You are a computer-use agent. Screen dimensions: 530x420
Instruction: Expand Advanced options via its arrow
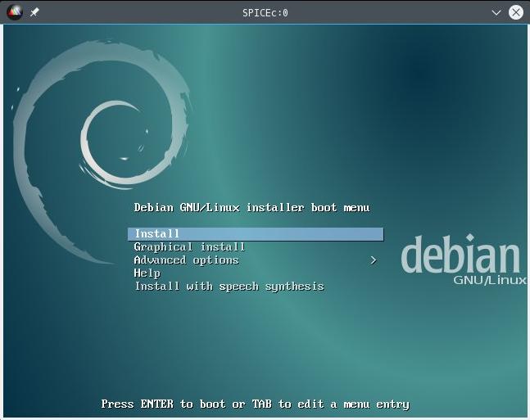374,260
